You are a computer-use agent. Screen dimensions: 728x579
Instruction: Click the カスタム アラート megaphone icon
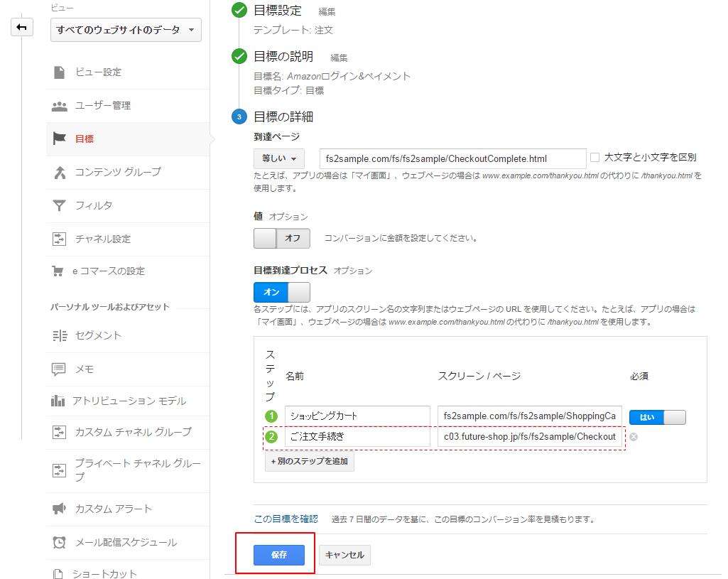click(x=59, y=509)
